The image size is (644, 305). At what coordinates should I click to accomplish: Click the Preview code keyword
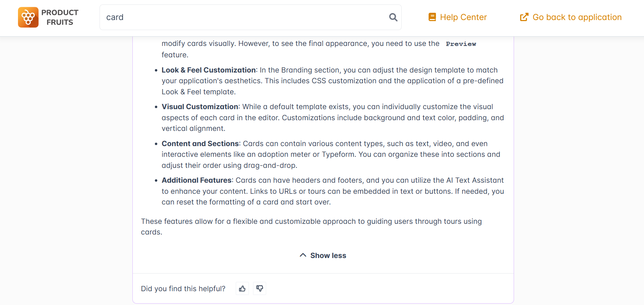(x=461, y=44)
